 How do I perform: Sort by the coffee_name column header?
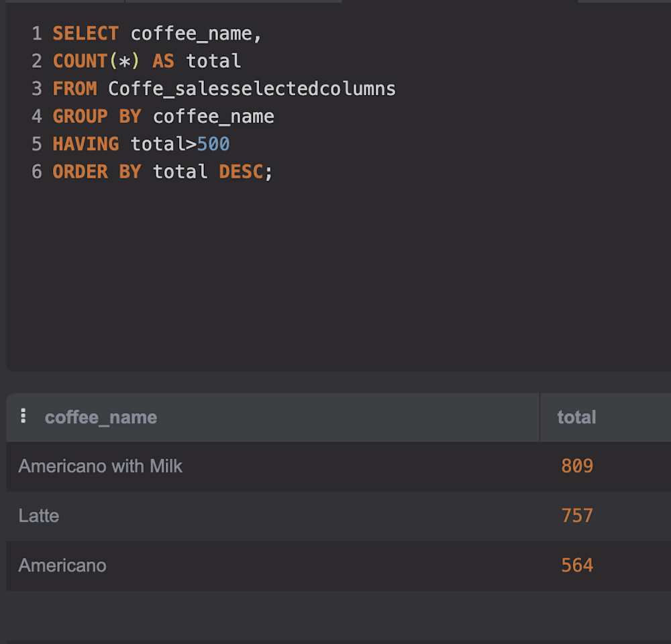(101, 417)
